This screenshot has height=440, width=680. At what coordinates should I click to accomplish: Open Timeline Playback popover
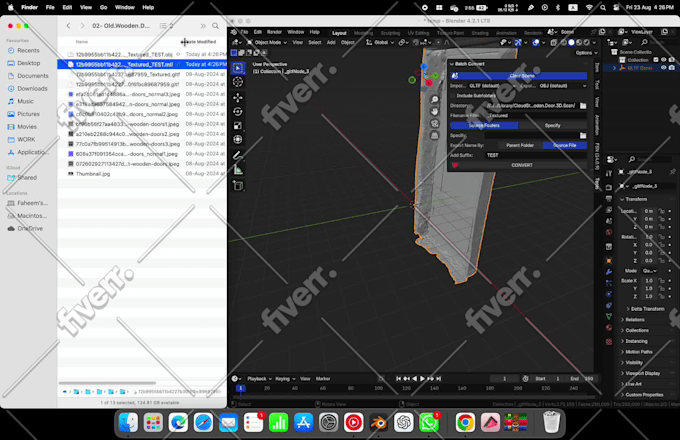click(259, 378)
